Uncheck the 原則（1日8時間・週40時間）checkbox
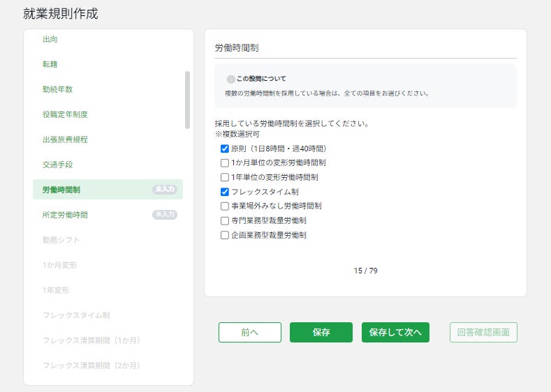This screenshot has height=392, width=551. (x=225, y=149)
